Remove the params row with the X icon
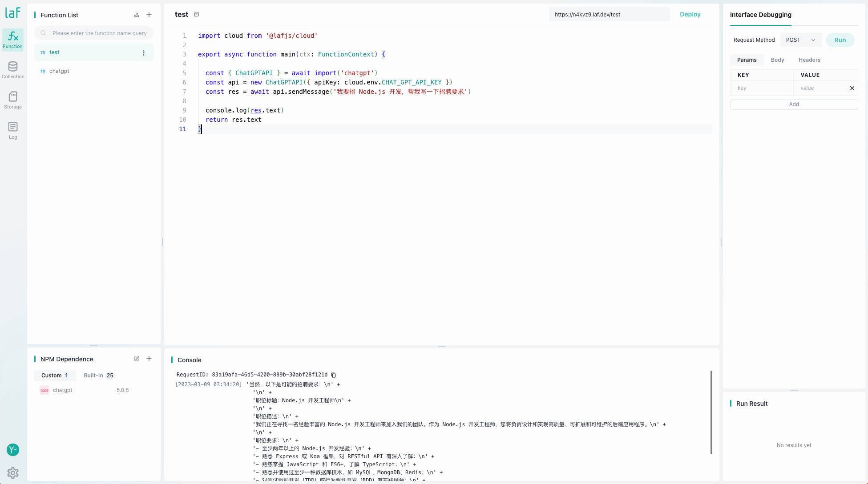 [852, 88]
